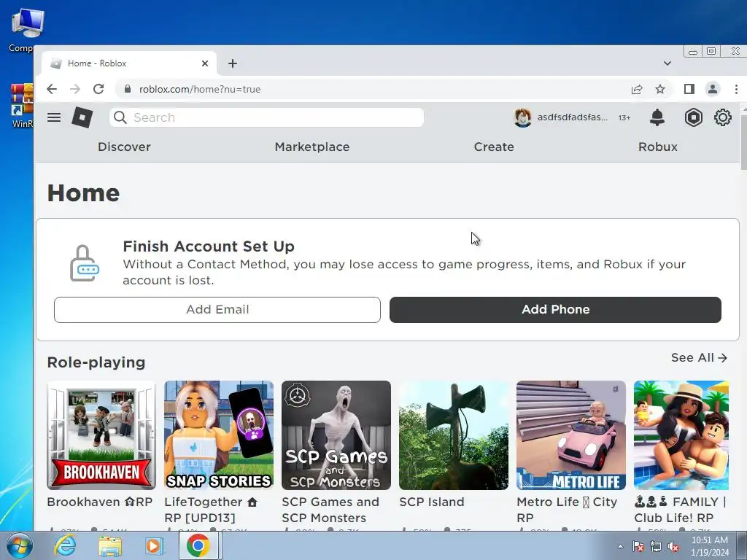Open the Roblox hamburger navigation menu

[x=54, y=117]
